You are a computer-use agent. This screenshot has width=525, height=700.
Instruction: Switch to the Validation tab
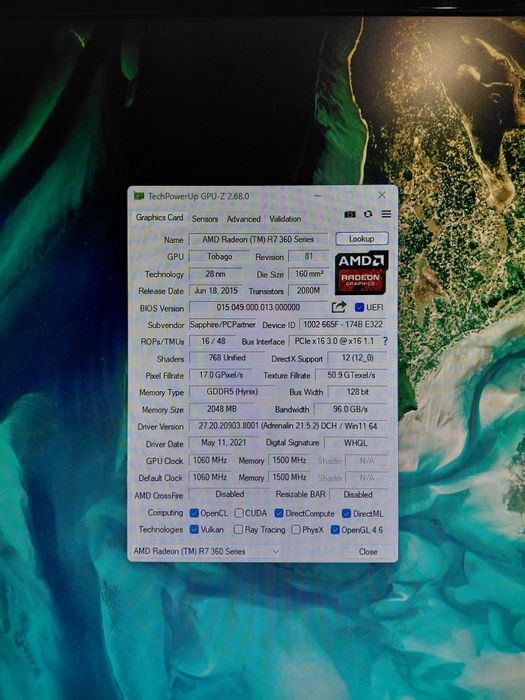click(285, 219)
